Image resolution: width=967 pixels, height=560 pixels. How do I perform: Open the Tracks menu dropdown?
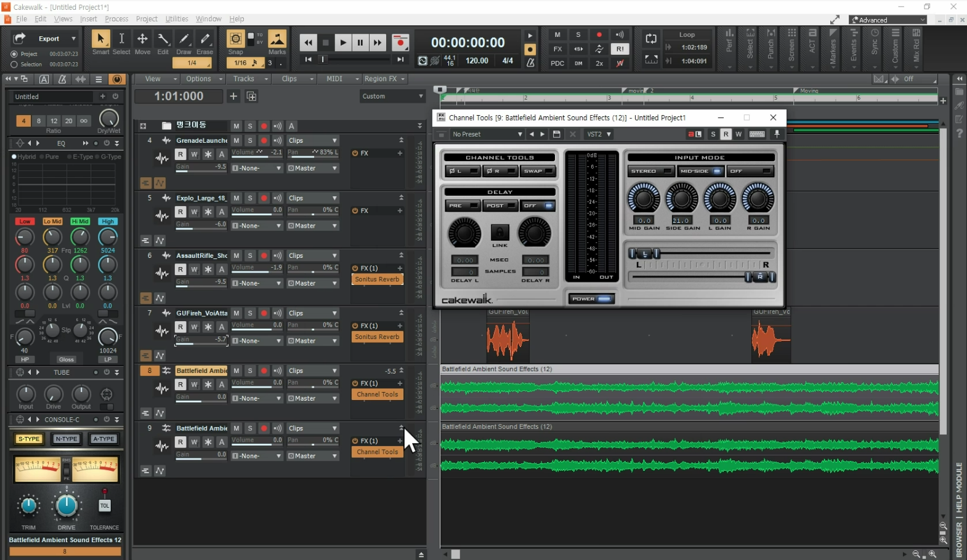(x=248, y=79)
